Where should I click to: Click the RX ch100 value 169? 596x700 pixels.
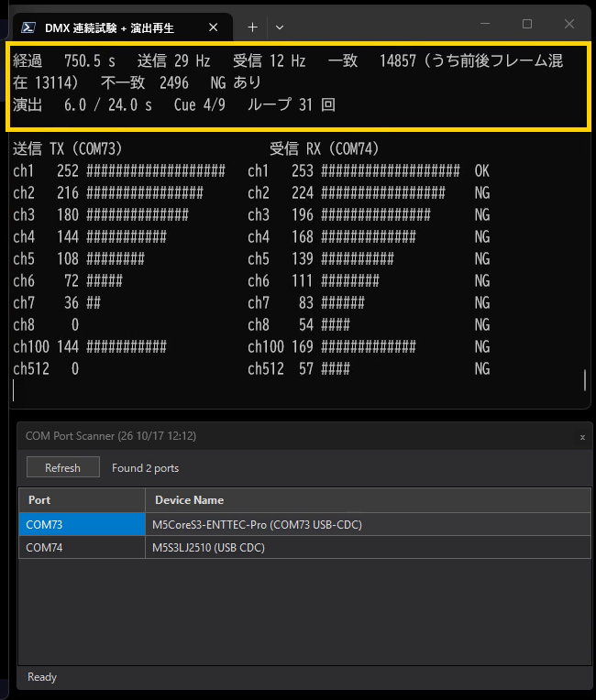click(x=303, y=346)
